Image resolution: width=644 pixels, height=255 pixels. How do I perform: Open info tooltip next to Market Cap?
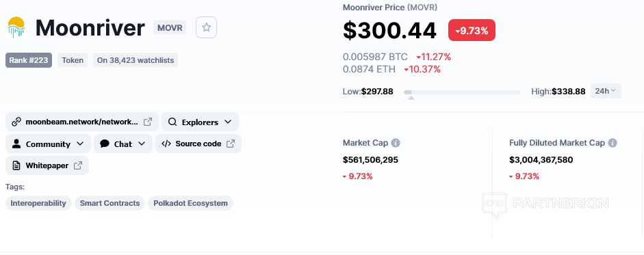point(396,143)
